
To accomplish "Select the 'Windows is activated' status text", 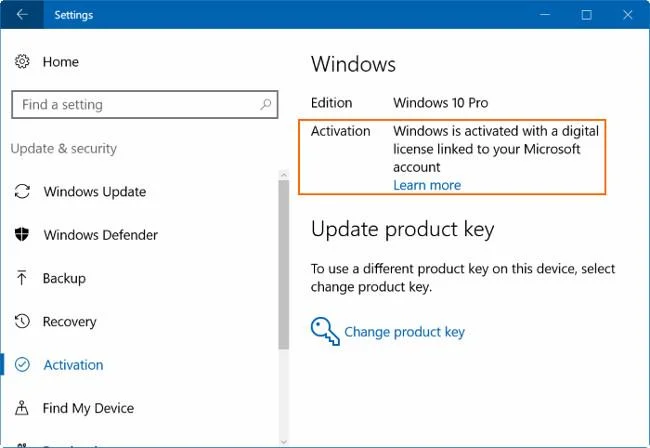I will coord(496,149).
